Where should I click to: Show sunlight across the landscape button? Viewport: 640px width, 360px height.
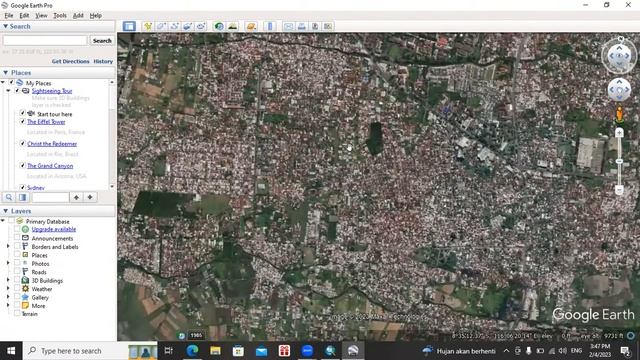coord(232,26)
